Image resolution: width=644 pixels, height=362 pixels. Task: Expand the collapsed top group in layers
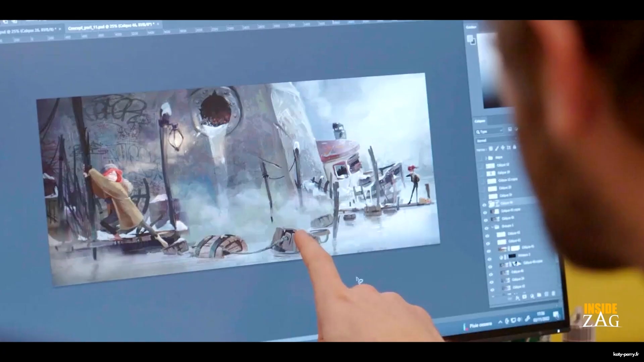coord(486,158)
